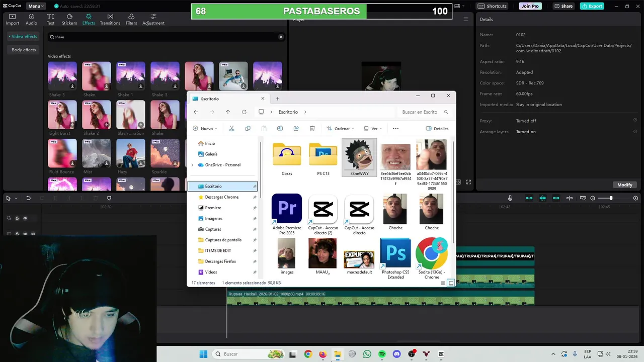Click the Copy icon in Explorer toolbar
644x362 pixels.
point(248,128)
